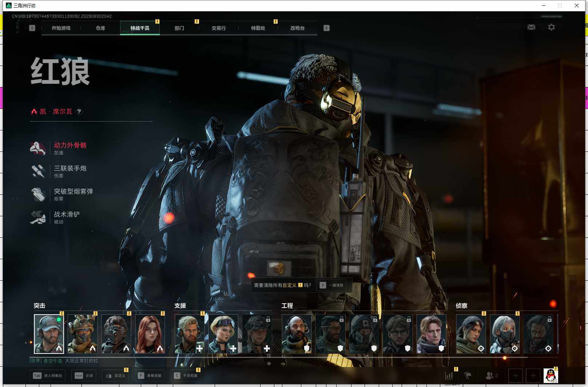This screenshot has width=588, height=387.
Task: Open the statistics bar-chart icon
Action: click(x=449, y=375)
